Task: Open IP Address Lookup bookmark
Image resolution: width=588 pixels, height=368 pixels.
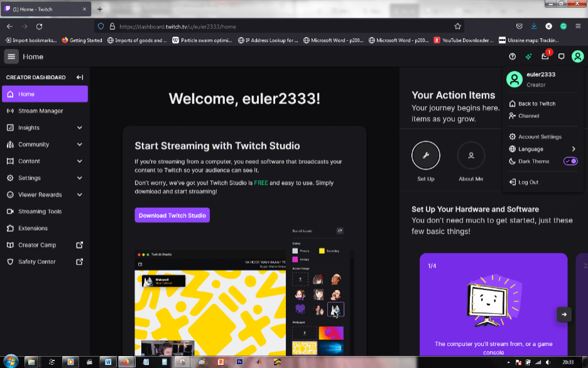Action: click(268, 40)
